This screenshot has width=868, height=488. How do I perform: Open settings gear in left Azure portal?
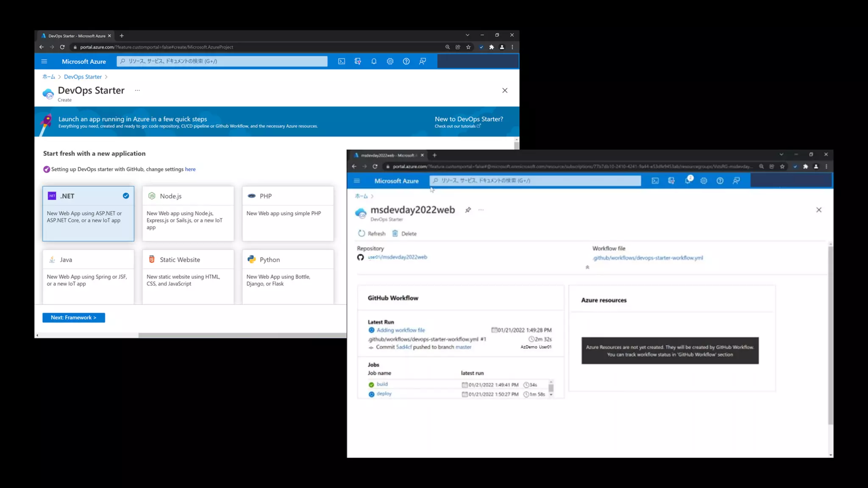390,61
